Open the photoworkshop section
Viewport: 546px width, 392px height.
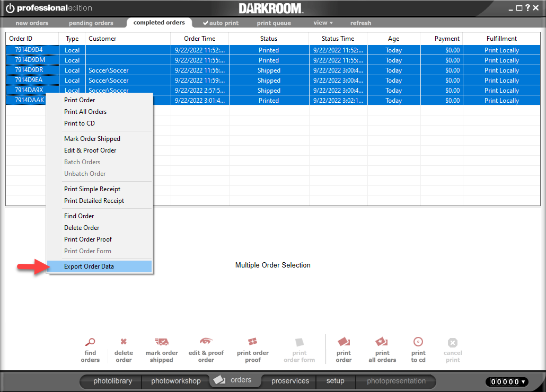coord(176,381)
